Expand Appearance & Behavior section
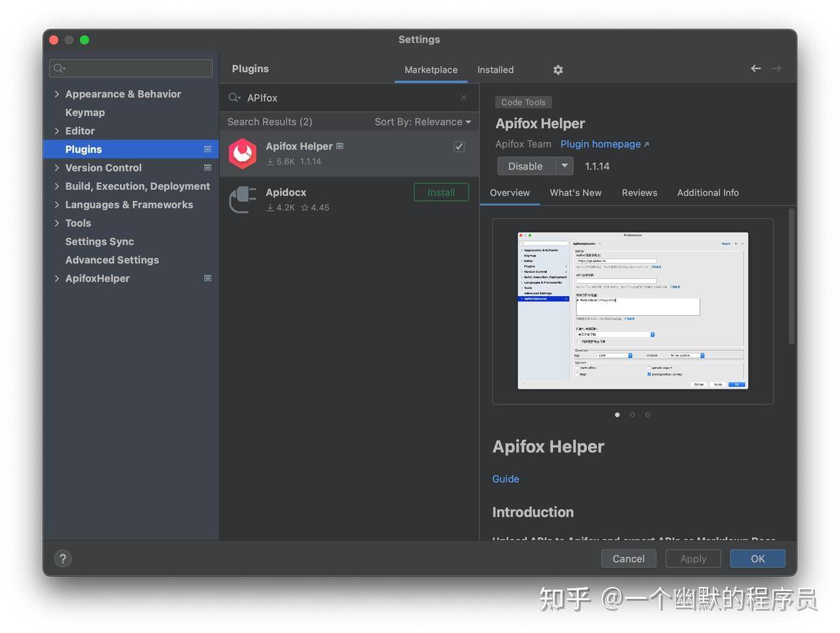840x633 pixels. coord(57,94)
